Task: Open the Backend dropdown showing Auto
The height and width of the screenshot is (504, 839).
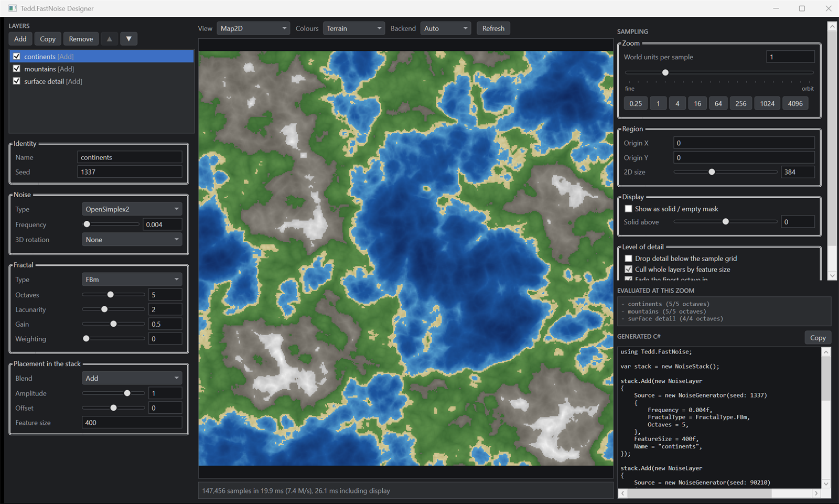Action: pyautogui.click(x=445, y=28)
